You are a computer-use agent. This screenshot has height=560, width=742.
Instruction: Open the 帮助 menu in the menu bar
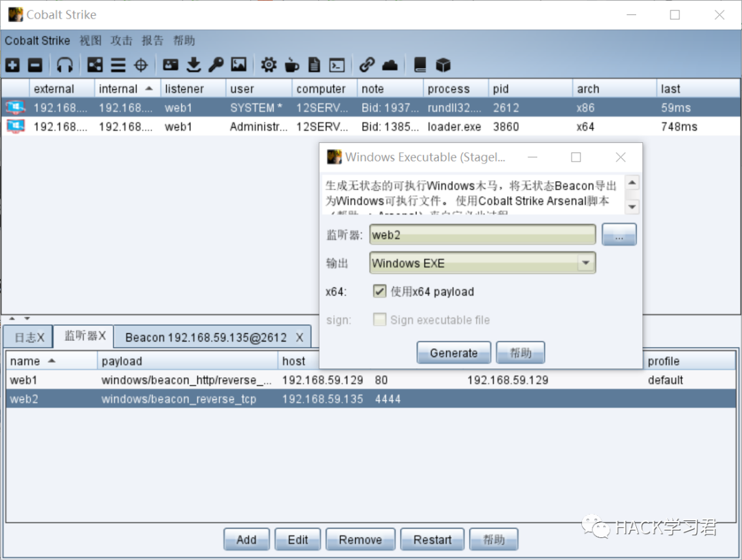point(184,41)
